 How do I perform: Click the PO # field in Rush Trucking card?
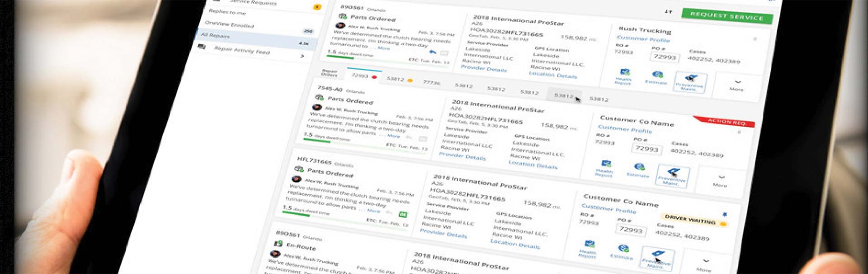(665, 57)
